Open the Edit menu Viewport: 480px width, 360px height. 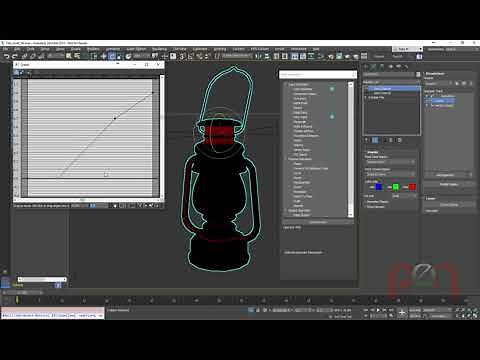click(17, 49)
